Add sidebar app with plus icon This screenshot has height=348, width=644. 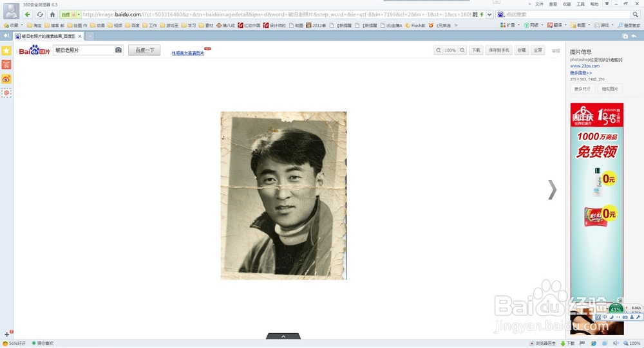[x=6, y=334]
